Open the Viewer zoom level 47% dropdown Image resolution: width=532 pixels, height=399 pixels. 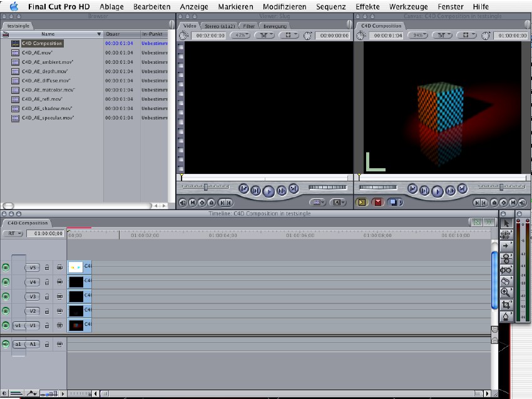(x=240, y=36)
